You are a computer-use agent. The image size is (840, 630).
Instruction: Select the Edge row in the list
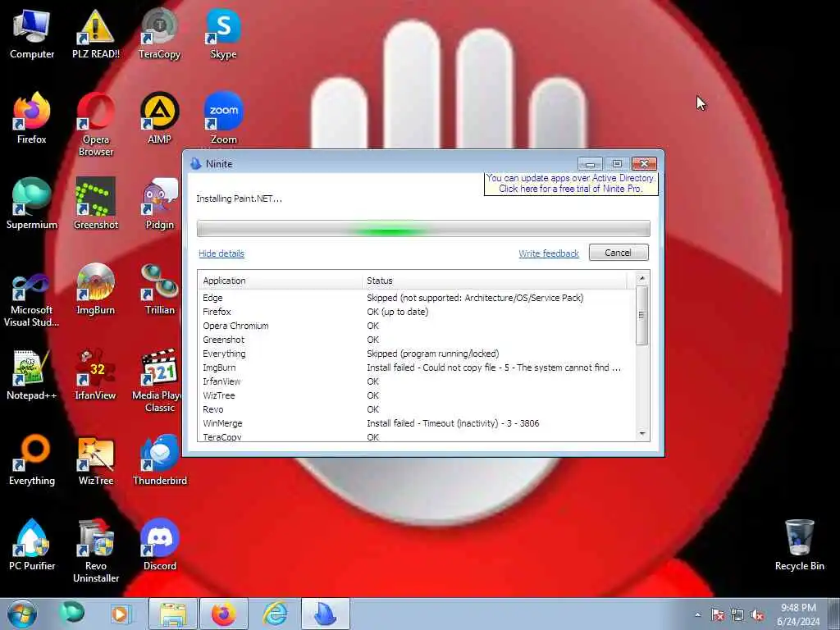point(416,298)
